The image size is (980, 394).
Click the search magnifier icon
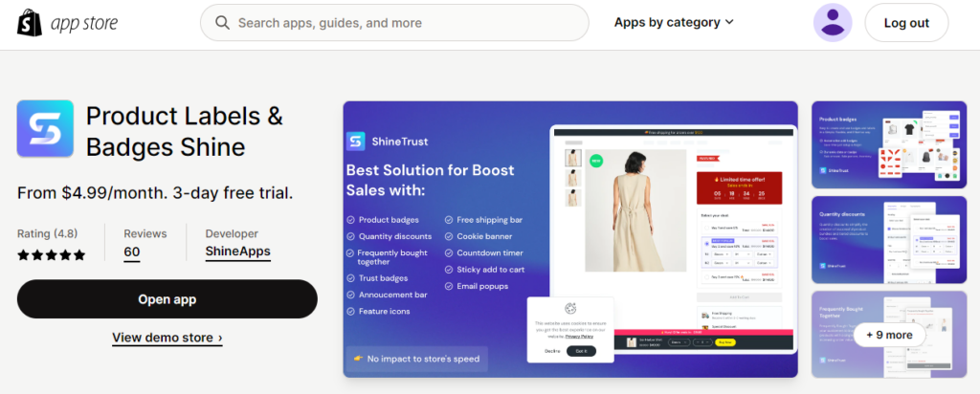point(222,23)
